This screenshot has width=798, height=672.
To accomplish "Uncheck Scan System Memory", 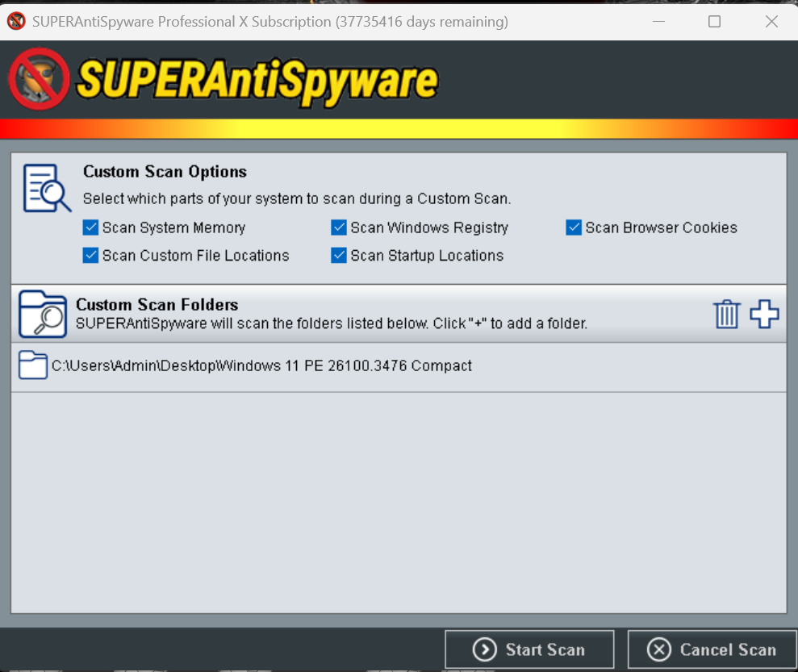I will (x=90, y=227).
